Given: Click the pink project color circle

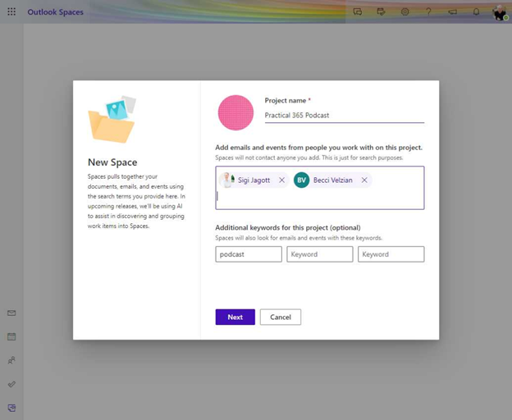Looking at the screenshot, I should coord(235,113).
